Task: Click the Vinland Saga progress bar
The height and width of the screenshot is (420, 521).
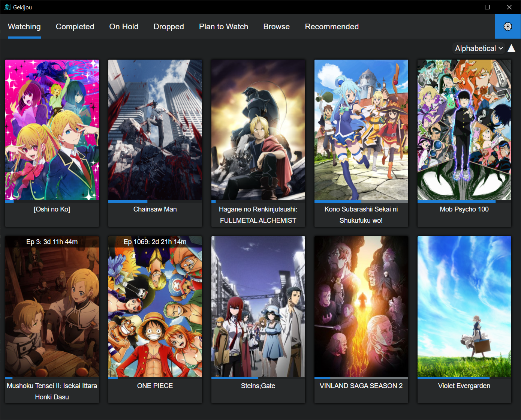Action: pos(361,378)
